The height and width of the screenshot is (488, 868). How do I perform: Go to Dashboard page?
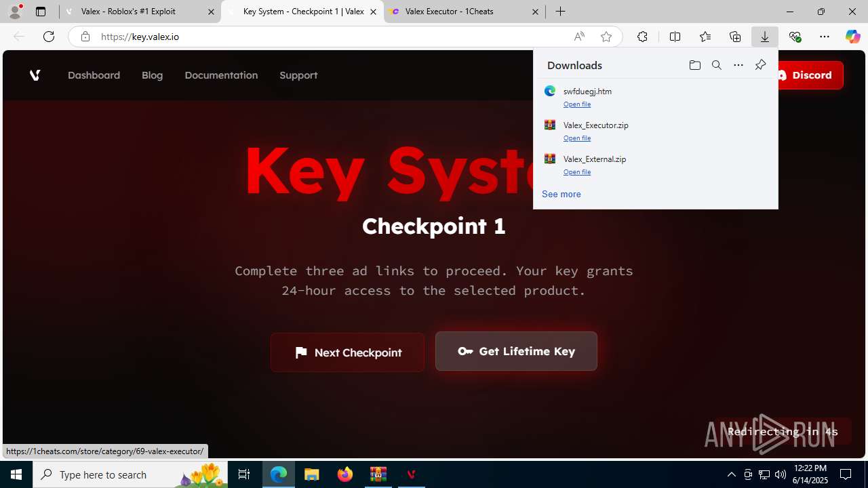point(94,75)
